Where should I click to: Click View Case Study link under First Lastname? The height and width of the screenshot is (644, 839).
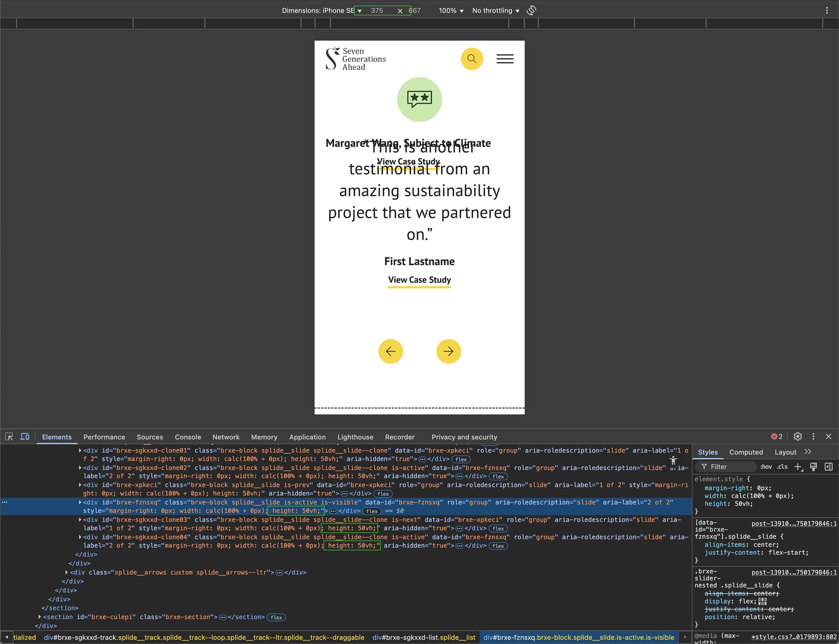419,280
